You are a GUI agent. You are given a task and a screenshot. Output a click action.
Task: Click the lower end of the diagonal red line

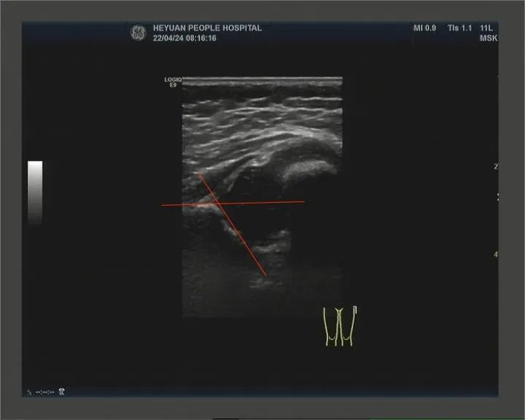pos(265,275)
